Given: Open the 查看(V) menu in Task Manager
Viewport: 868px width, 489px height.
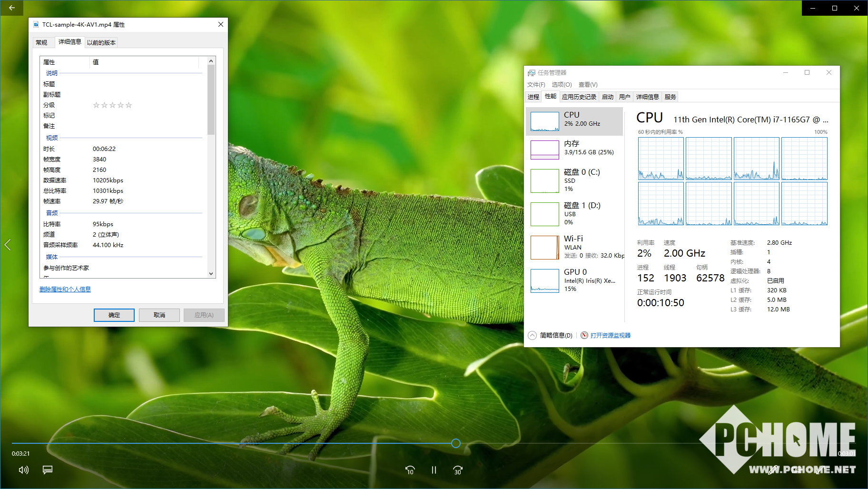Looking at the screenshot, I should click(588, 84).
